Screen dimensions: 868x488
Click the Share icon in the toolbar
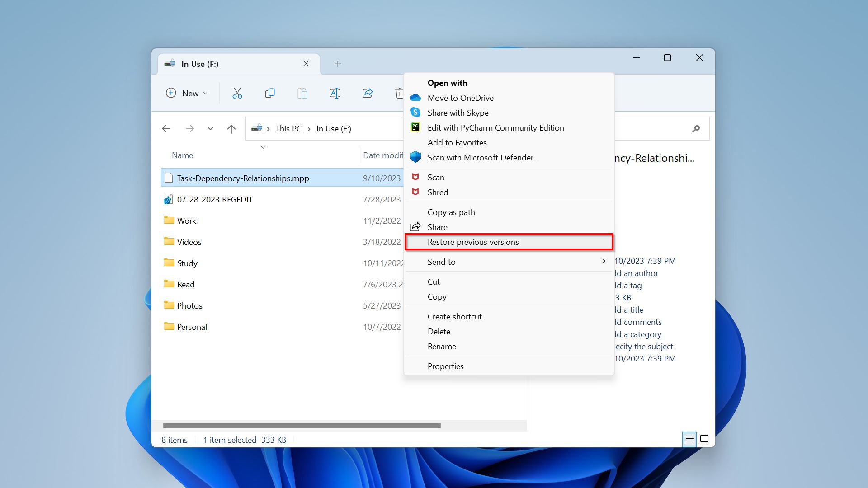coord(368,92)
